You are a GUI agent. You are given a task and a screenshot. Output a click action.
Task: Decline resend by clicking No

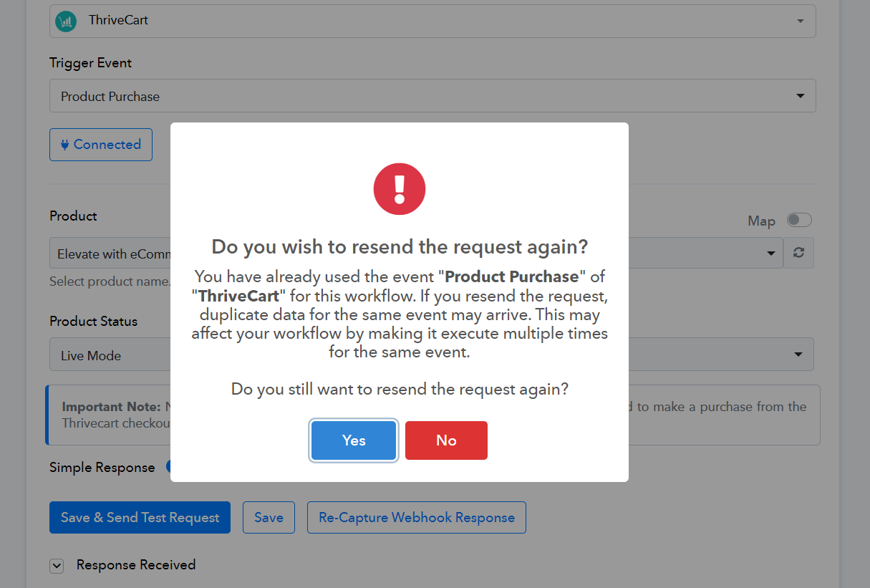[x=446, y=440]
